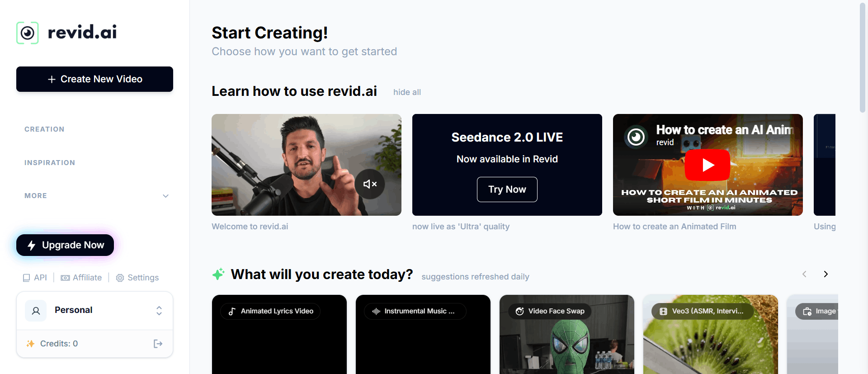Open the CREATION sidebar section

(x=44, y=129)
